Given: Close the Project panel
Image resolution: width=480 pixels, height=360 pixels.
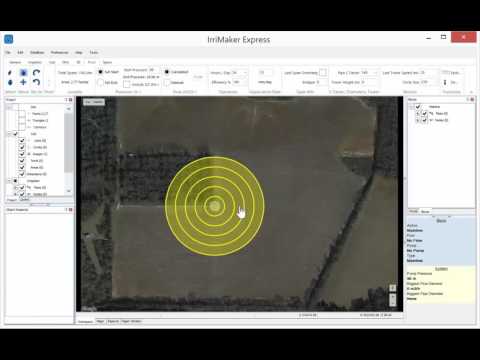Looking at the screenshot, I should point(71,100).
